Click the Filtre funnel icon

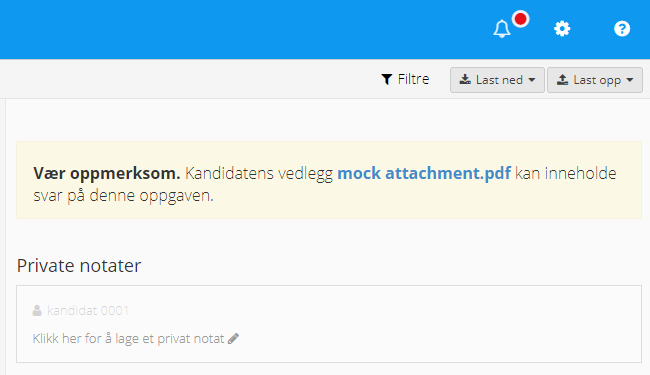(x=386, y=80)
